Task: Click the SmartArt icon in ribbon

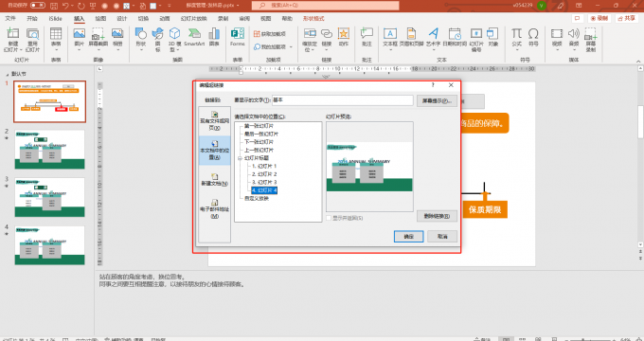Action: pyautogui.click(x=194, y=37)
